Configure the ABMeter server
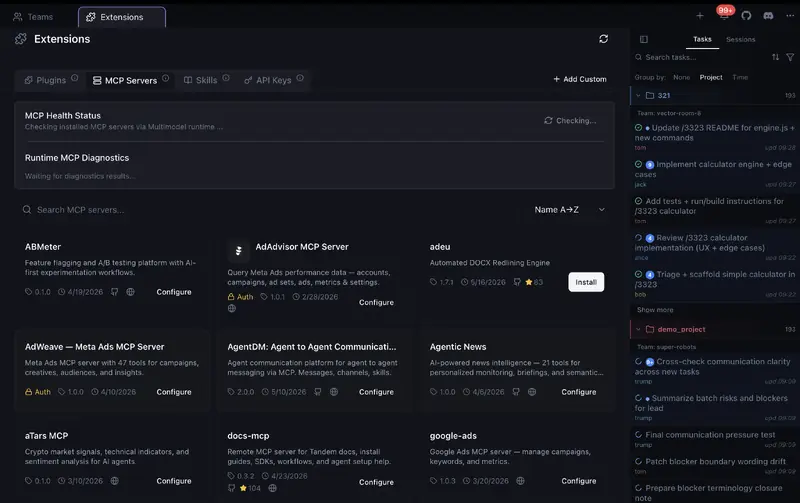Screen dimensions: 800x503 coord(174,292)
